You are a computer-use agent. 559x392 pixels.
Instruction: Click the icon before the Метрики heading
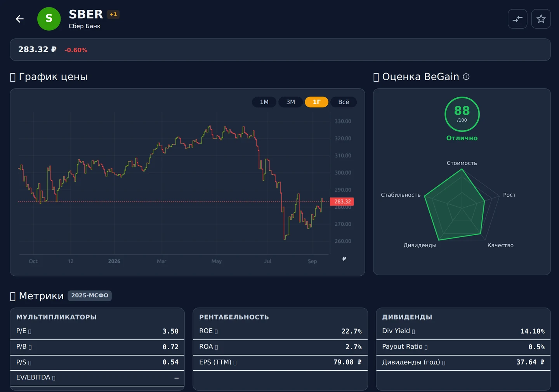point(13,296)
